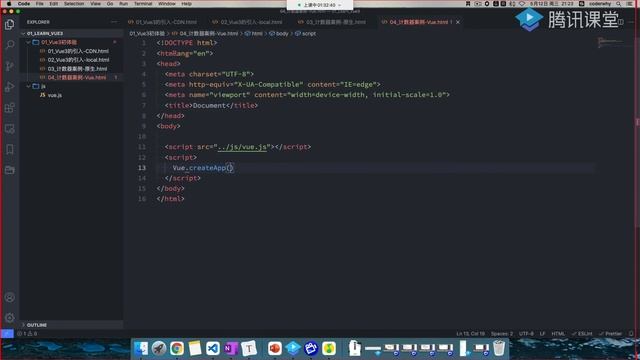Open the Trash in the Dock
This screenshot has width=640, height=360.
click(x=499, y=348)
